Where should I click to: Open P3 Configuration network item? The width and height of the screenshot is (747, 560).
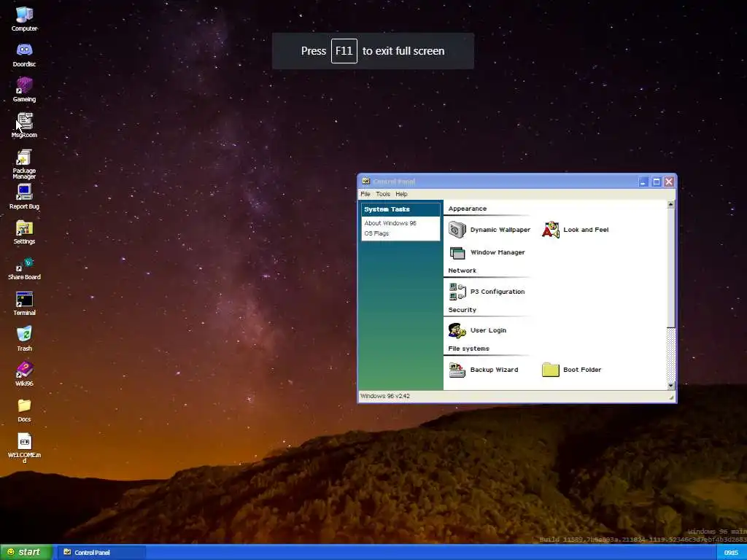point(487,292)
